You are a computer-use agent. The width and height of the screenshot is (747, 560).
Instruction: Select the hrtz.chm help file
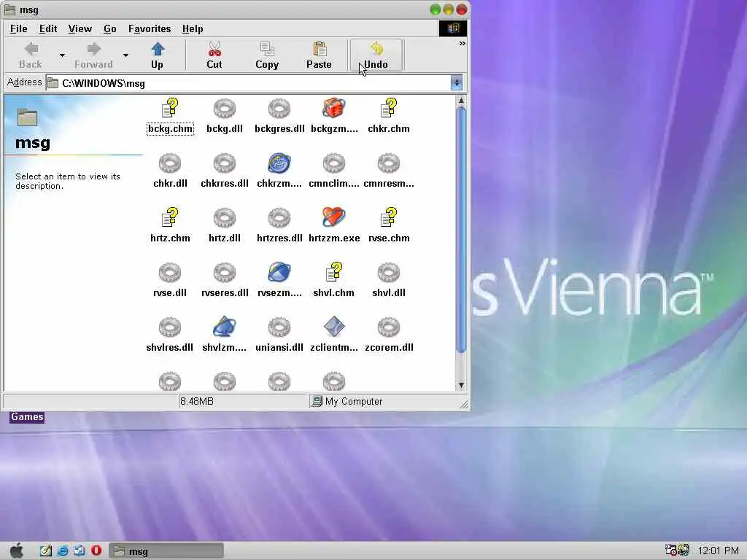(170, 226)
